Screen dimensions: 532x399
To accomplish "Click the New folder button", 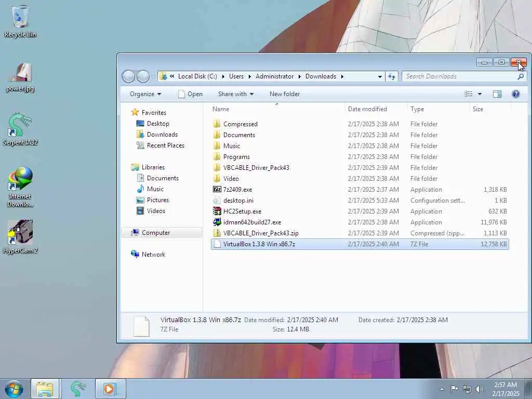I will click(285, 94).
